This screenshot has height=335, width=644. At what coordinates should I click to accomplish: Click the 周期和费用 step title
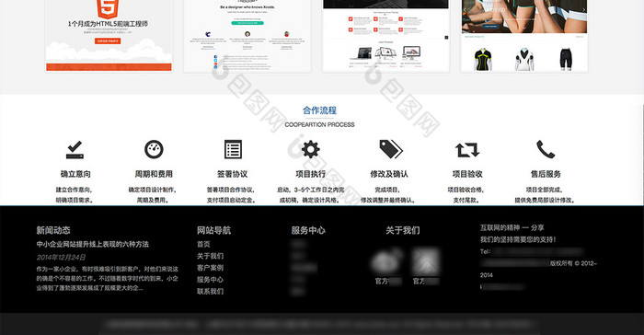154,174
